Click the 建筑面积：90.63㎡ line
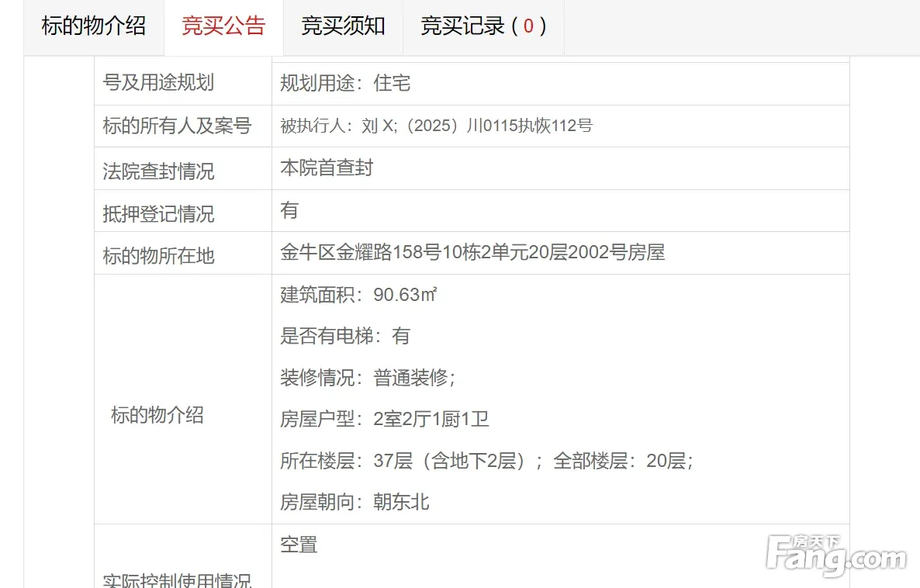 [358, 295]
